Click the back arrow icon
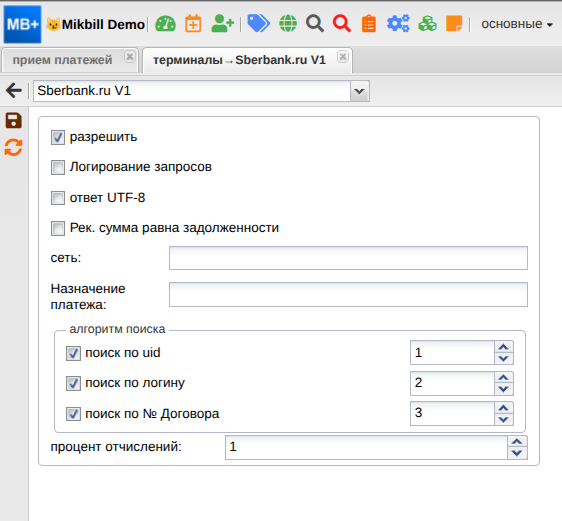Screen dimensions: 562x521 click(x=14, y=90)
